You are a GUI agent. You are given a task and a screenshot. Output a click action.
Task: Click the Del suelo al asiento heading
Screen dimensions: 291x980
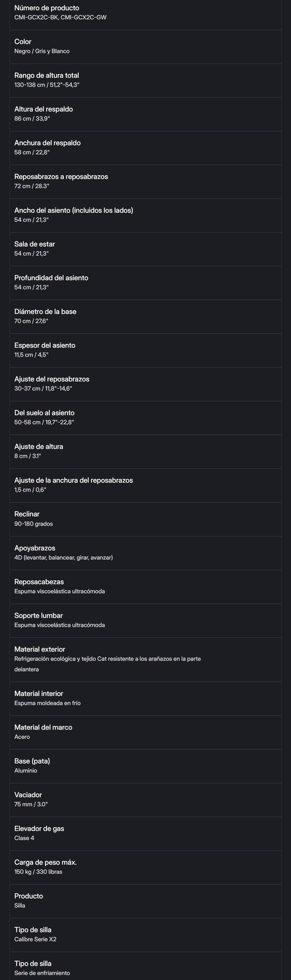click(x=44, y=413)
